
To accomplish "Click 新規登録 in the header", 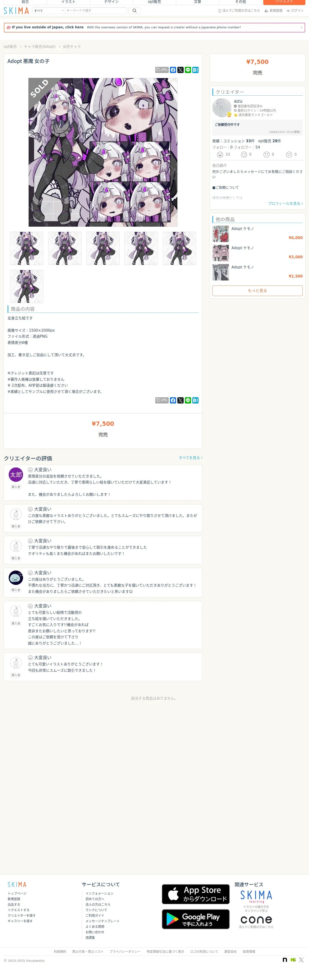I will pos(274,11).
